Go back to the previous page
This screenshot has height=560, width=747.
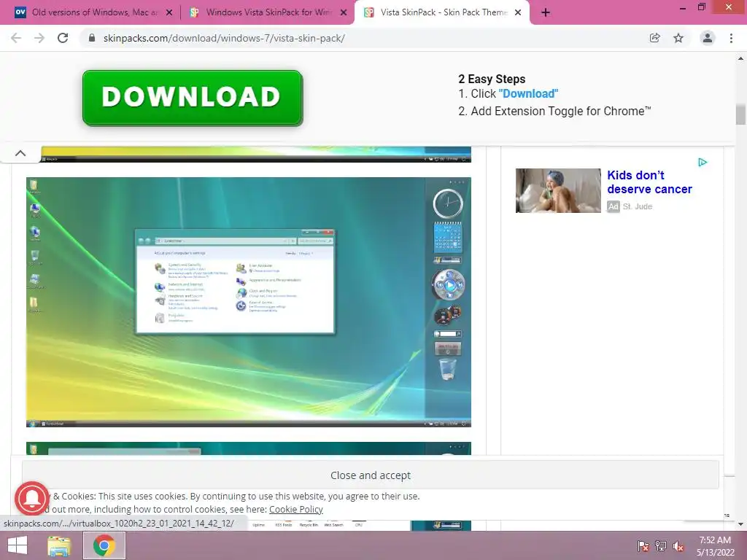point(16,38)
